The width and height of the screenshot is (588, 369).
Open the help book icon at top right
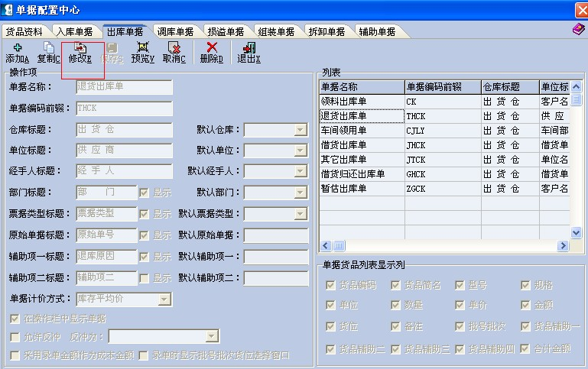[x=578, y=29]
